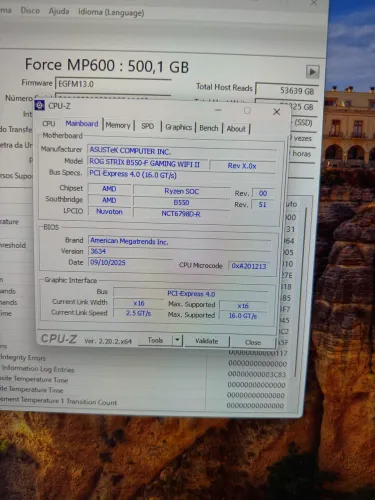Minimize the CPU-Z window

click(x=218, y=110)
